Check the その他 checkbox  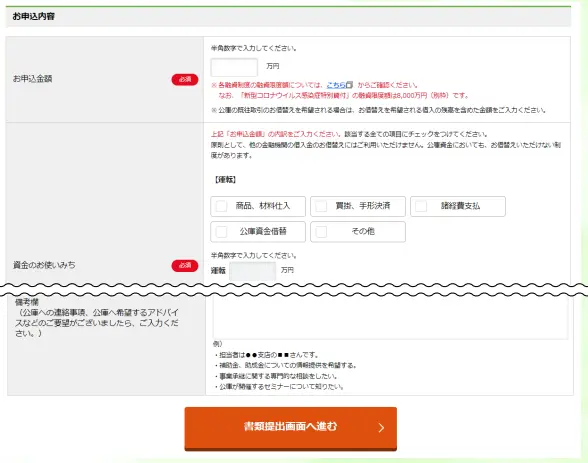pyautogui.click(x=321, y=232)
